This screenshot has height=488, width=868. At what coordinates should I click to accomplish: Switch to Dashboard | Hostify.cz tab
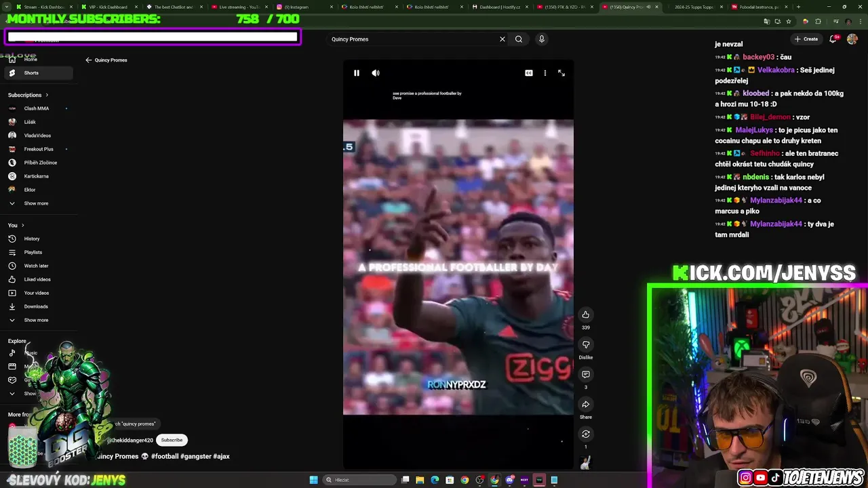tap(500, 7)
